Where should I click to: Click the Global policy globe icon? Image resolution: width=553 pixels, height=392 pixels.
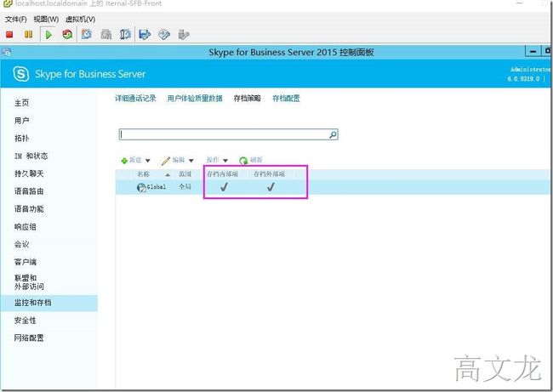pos(141,187)
